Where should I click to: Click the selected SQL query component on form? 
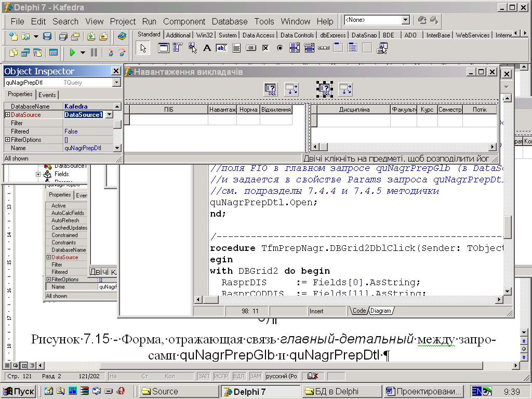325,89
